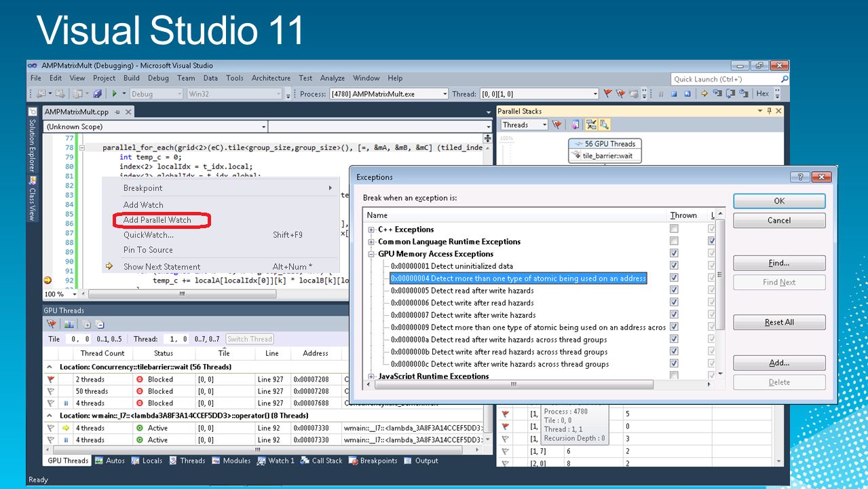Viewport: 868px width, 489px height.
Task: Uncheck Thrown for 0x00000007 write after write hazards
Action: click(x=674, y=314)
